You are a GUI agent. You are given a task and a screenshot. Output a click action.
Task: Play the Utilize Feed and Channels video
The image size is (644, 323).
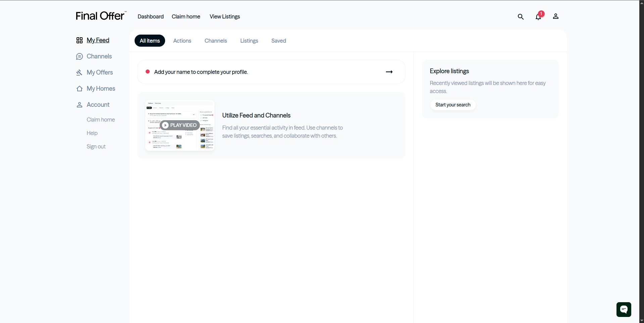pos(180,125)
